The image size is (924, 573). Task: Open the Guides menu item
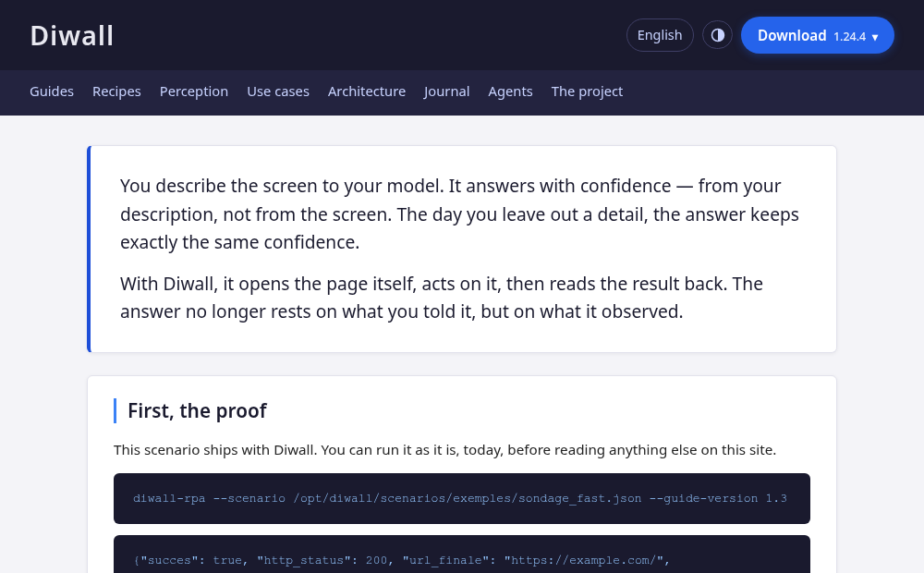(x=52, y=91)
